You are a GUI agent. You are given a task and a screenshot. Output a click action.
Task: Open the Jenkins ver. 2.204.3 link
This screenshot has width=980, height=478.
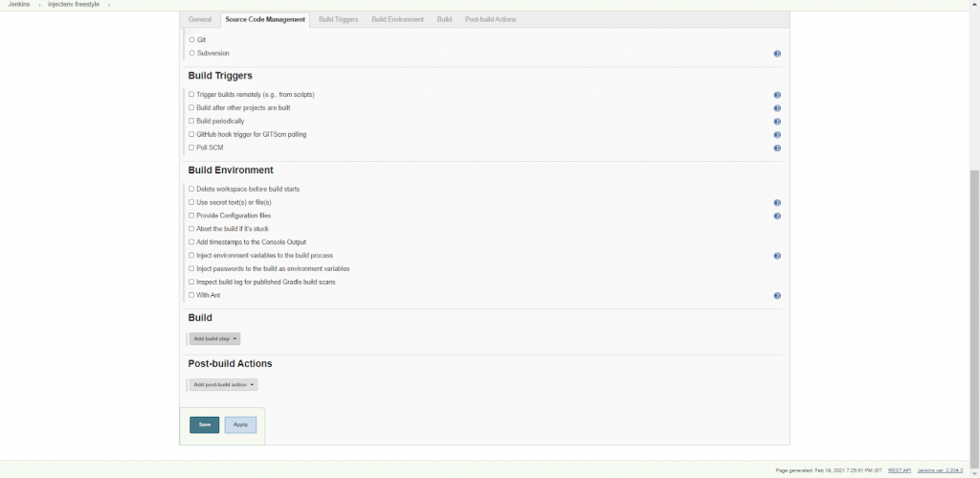[940, 470]
